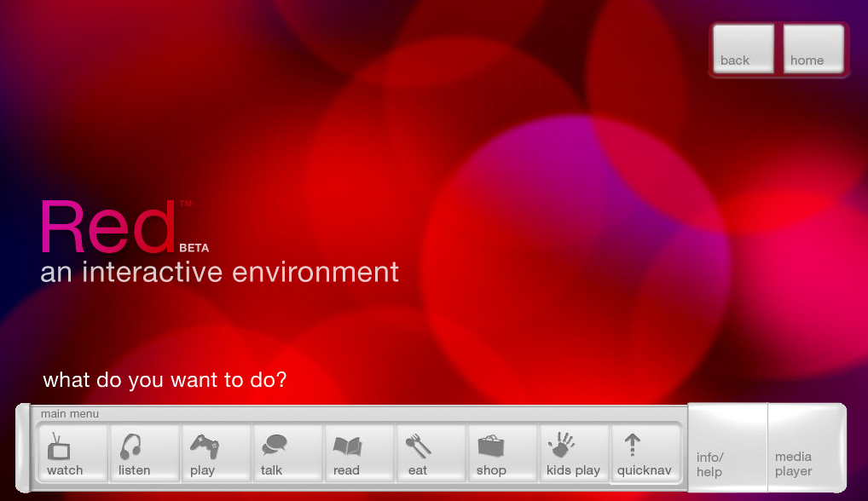Screen dimensions: 868x501
Task: Expand the quicknav navigation
Action: 646,452
